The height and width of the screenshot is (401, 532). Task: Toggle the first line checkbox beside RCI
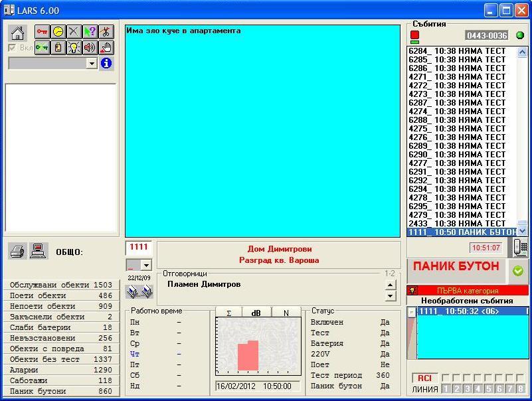(447, 378)
